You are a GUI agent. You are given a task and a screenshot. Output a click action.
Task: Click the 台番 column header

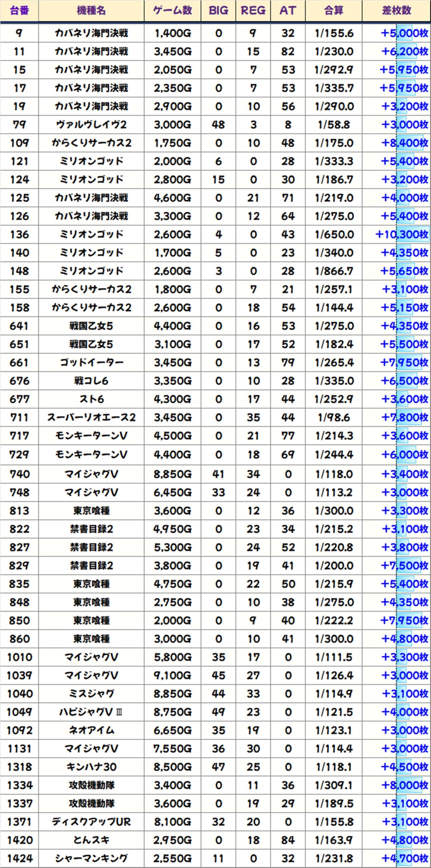(x=19, y=11)
